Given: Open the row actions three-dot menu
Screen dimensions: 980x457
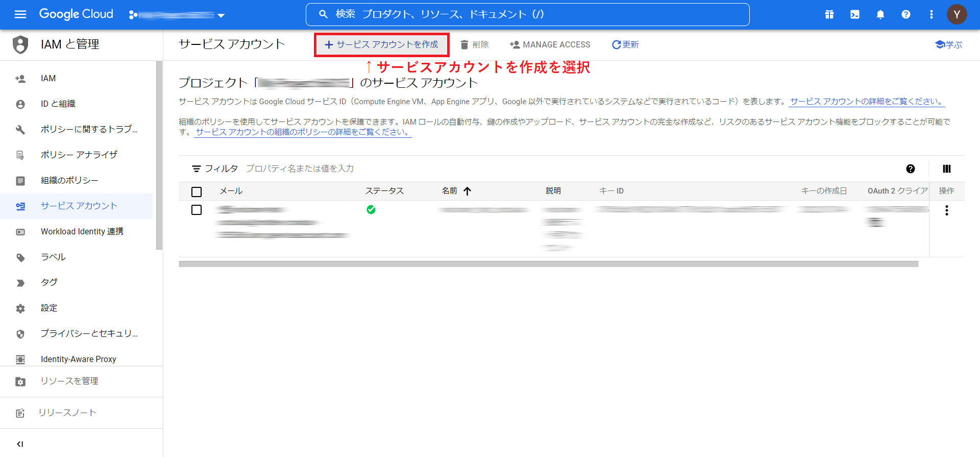Looking at the screenshot, I should (947, 210).
